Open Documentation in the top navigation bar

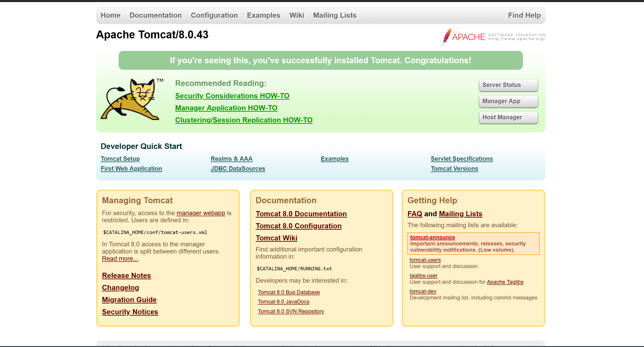(x=155, y=15)
